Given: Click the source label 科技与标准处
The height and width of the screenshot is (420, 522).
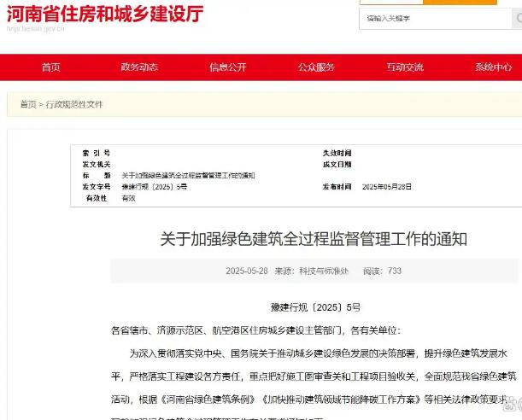Looking at the screenshot, I should click(x=323, y=271).
